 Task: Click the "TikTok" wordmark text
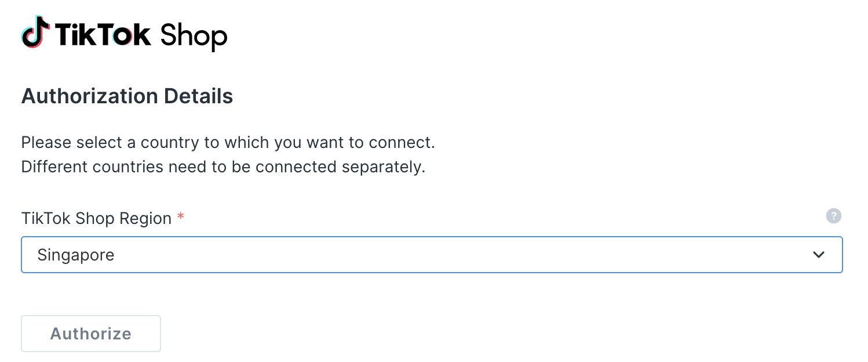(x=103, y=35)
